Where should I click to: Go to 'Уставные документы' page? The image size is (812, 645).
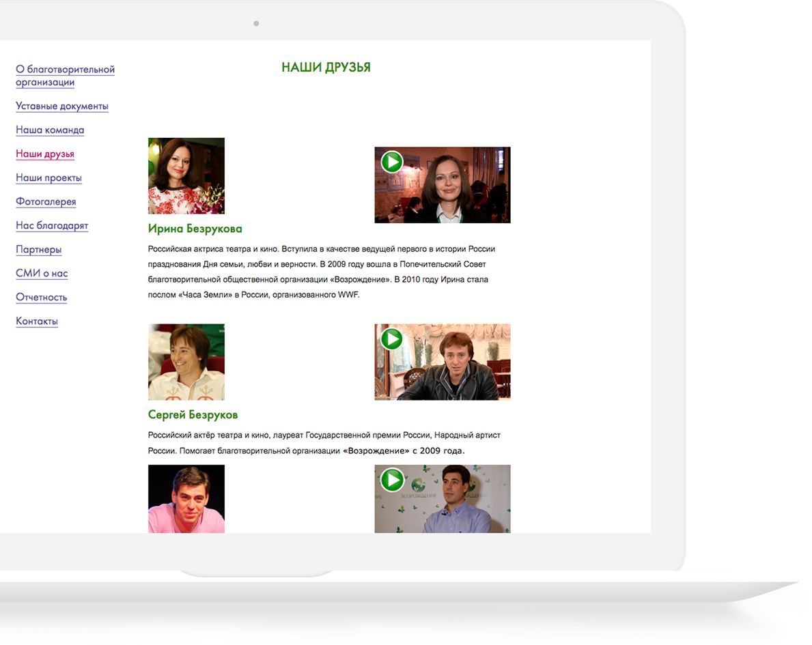(x=62, y=106)
